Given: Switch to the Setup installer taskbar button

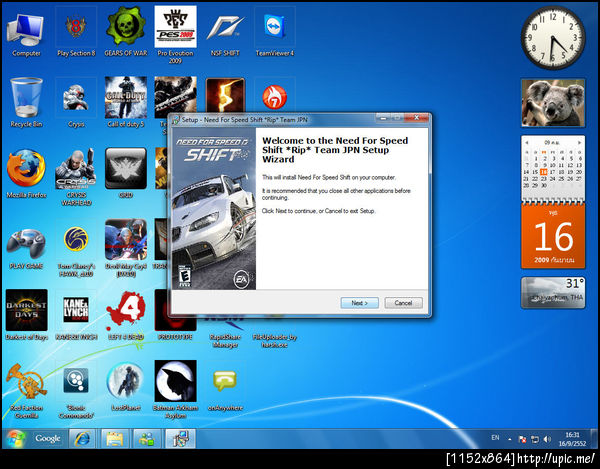Looking at the screenshot, I should (180, 439).
